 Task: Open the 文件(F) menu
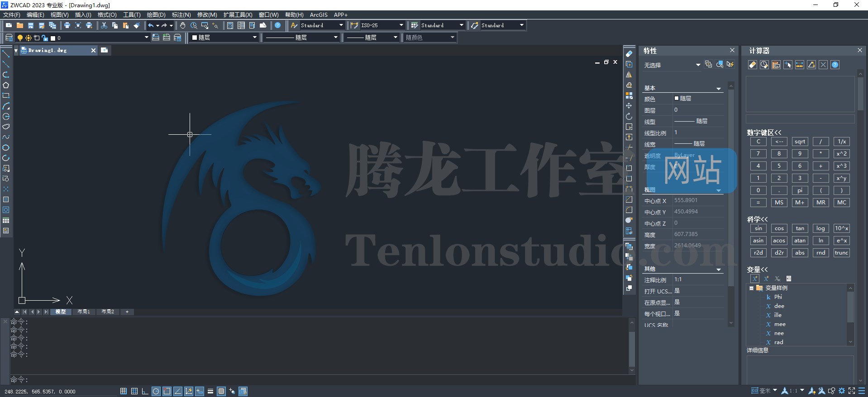[12, 15]
